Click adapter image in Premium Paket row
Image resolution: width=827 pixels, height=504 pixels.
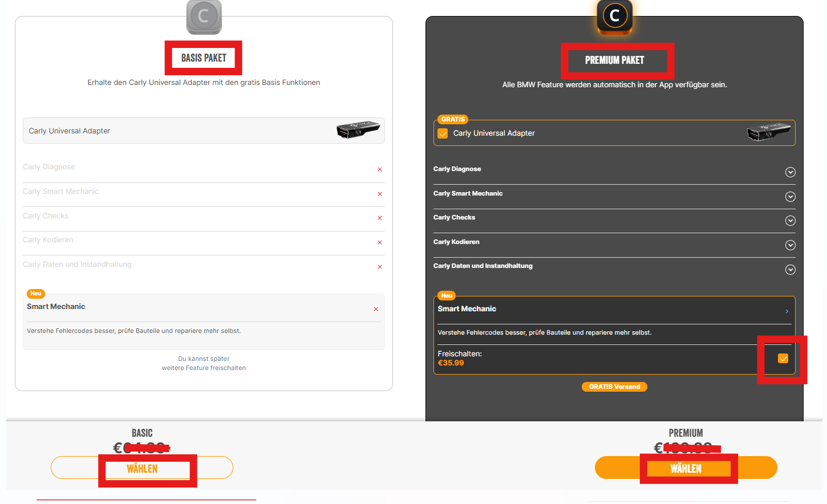coord(769,132)
